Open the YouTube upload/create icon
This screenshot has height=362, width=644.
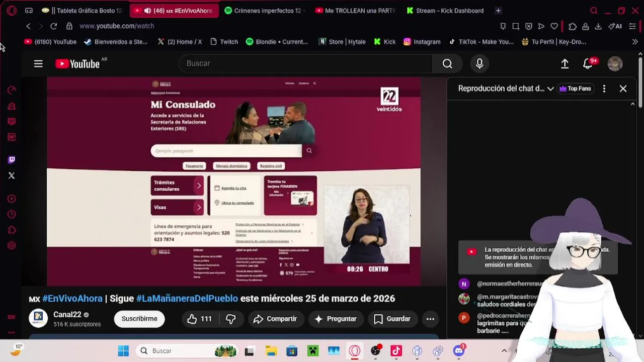coord(565,63)
